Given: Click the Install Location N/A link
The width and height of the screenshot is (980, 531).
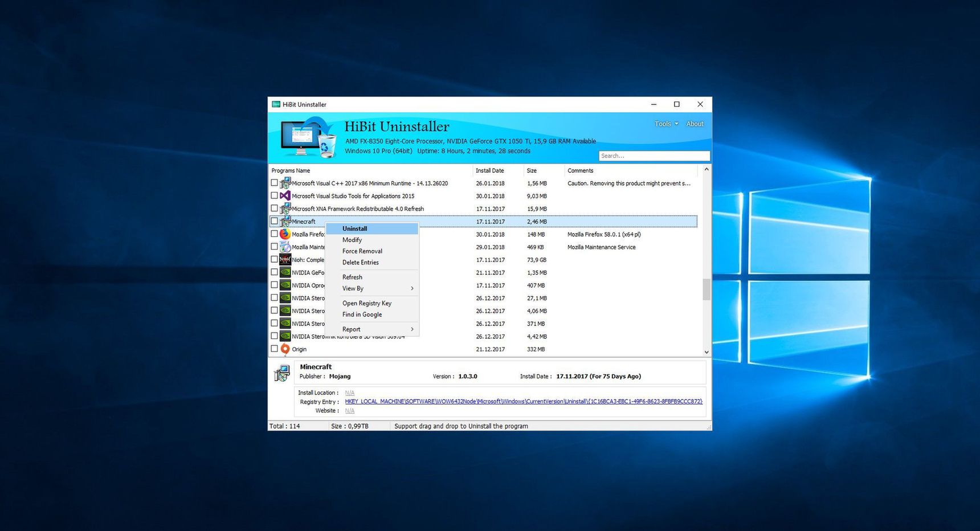Looking at the screenshot, I should [x=350, y=393].
